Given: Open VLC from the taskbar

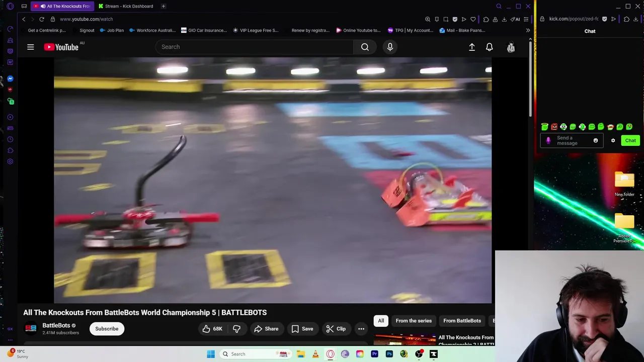Looking at the screenshot, I should pyautogui.click(x=315, y=354).
